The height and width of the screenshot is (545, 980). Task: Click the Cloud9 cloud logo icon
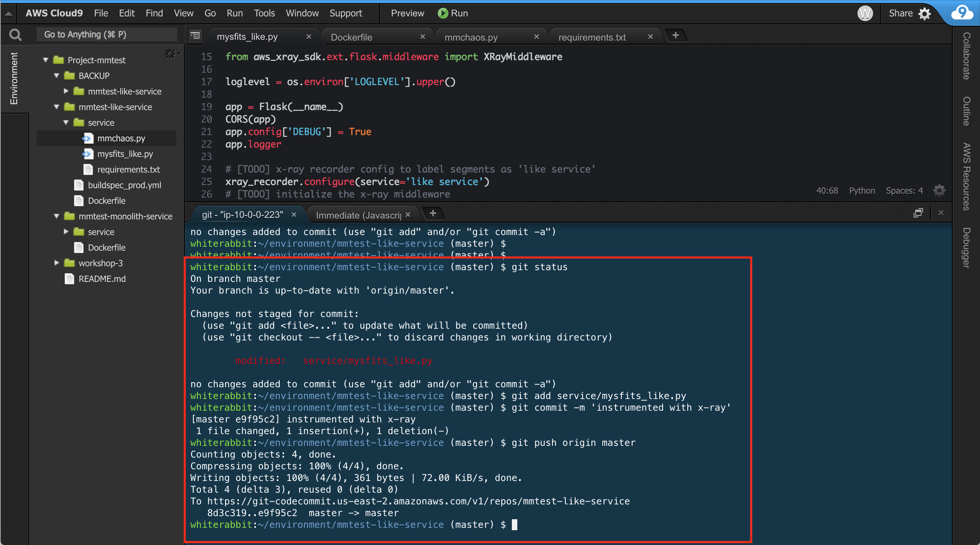(962, 12)
